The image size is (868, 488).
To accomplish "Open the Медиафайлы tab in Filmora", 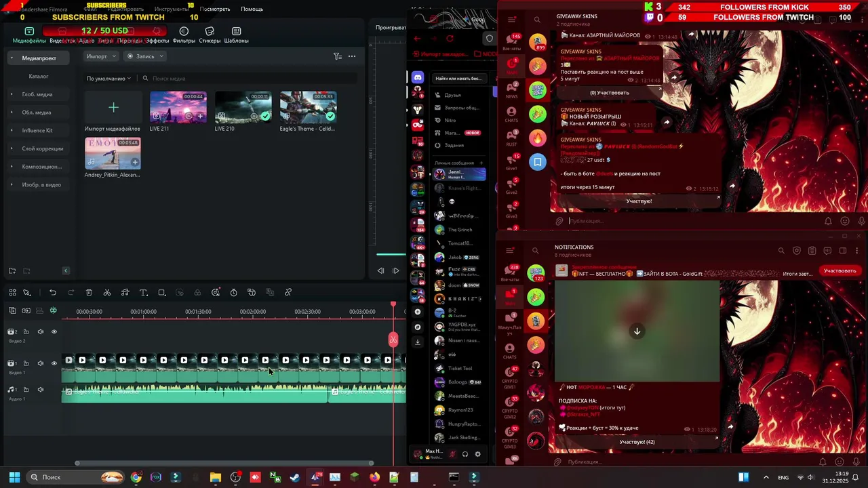I will point(29,35).
